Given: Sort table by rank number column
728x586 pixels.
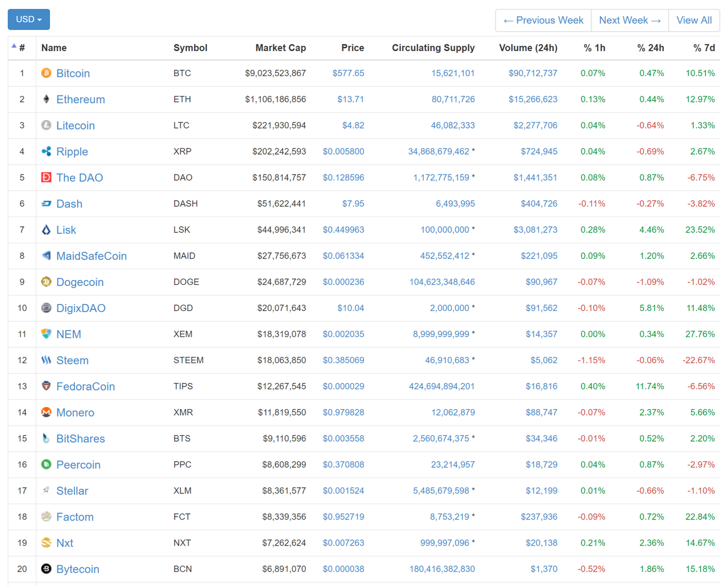Looking at the screenshot, I should click(x=22, y=48).
